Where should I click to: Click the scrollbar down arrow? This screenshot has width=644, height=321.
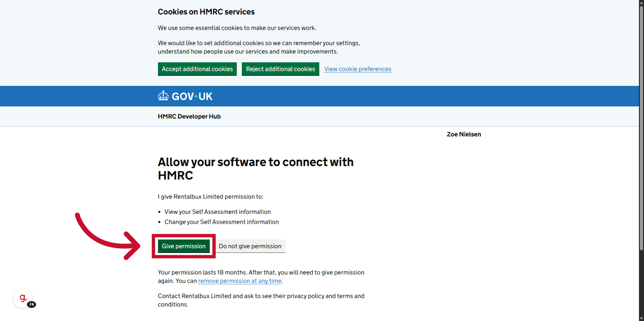click(641, 318)
